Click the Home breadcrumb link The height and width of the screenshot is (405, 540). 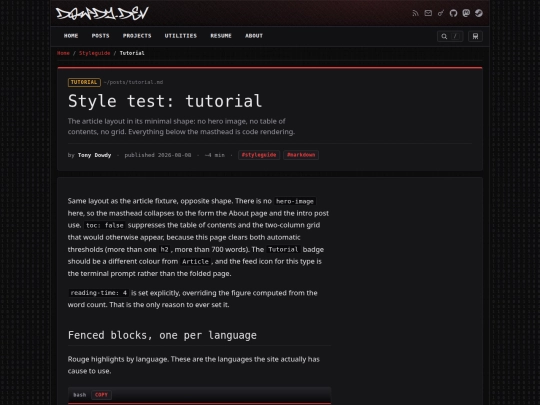click(63, 53)
